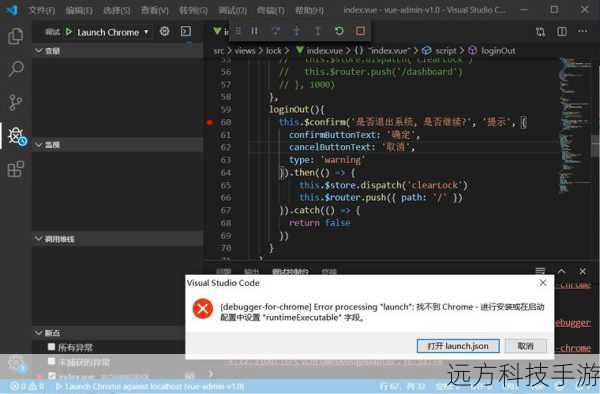Click the red breakpoint dot on line 60

pos(210,122)
